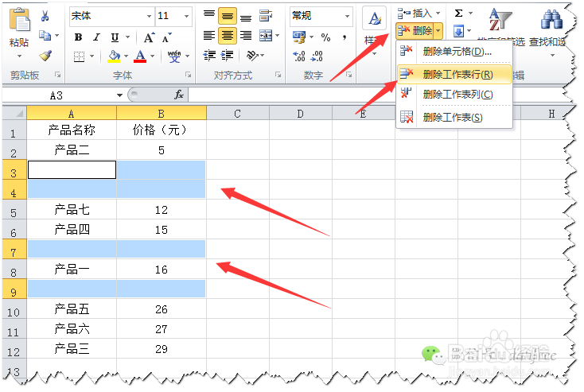Click the Merge and Center icon
The width and height of the screenshot is (584, 392).
pos(266,36)
